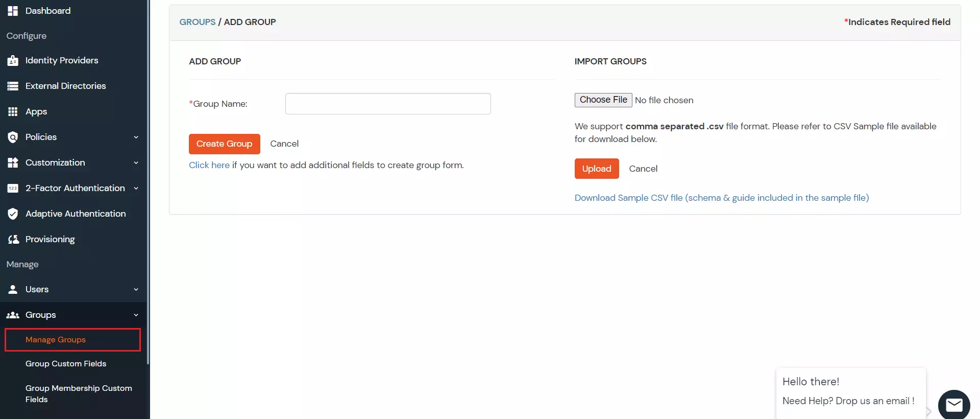Click the Groups label in the sidebar
The image size is (980, 419).
click(41, 315)
